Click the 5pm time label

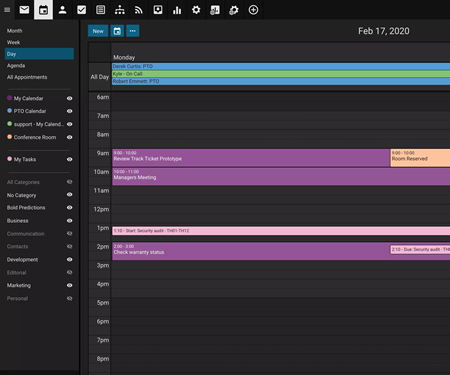pos(103,303)
